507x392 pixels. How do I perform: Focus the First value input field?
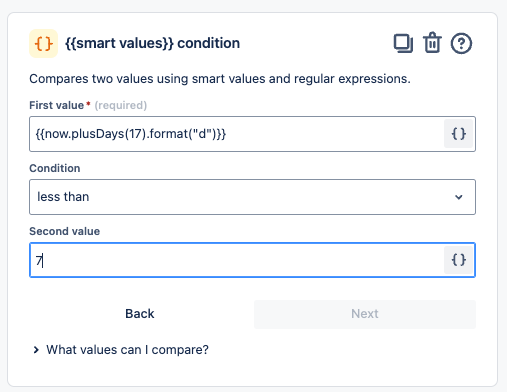(x=236, y=134)
